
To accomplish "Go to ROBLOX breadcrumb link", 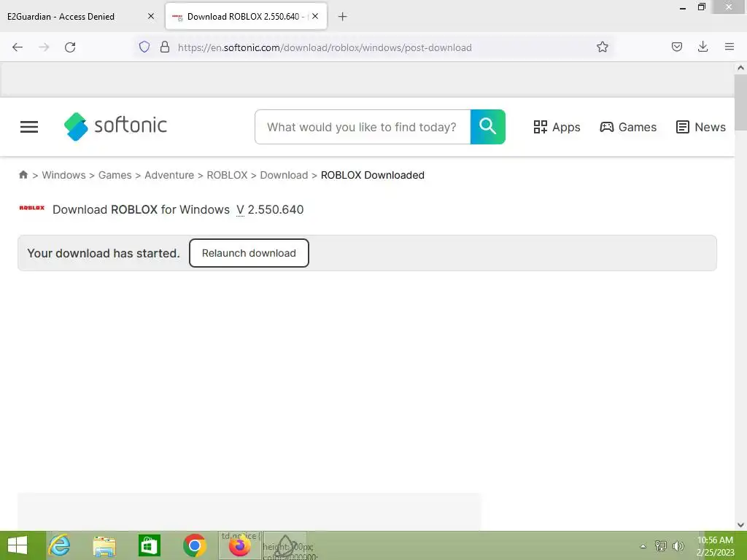I will 227,175.
